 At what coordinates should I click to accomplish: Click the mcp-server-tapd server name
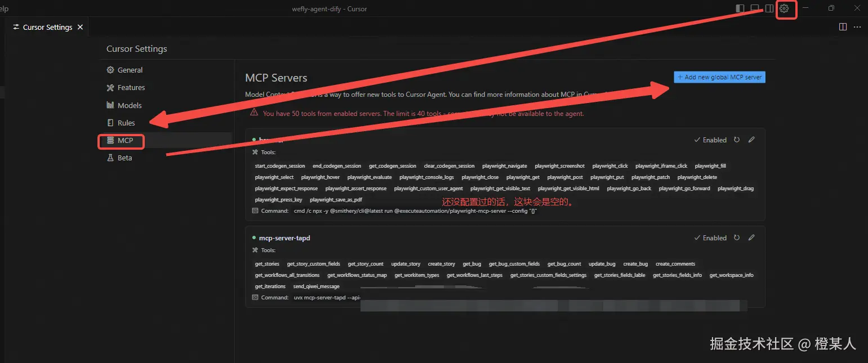[x=284, y=238]
